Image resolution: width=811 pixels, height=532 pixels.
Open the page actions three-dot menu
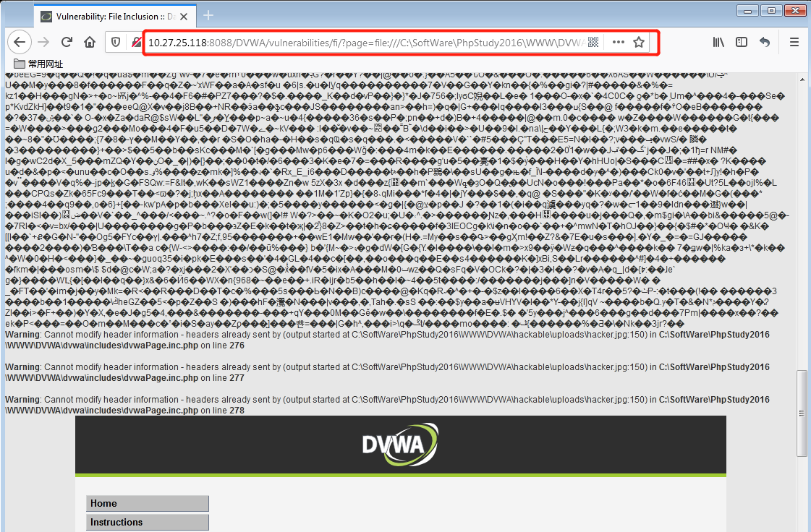[x=618, y=42]
